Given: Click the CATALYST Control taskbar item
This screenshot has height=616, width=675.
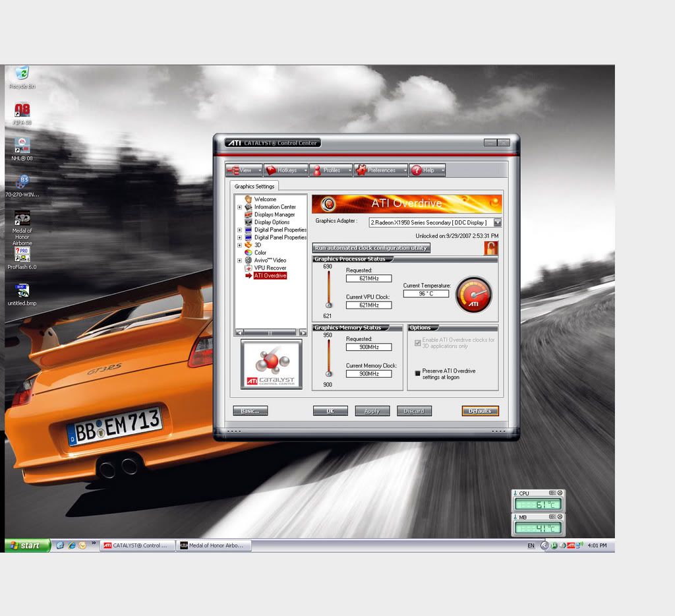Looking at the screenshot, I should [138, 545].
